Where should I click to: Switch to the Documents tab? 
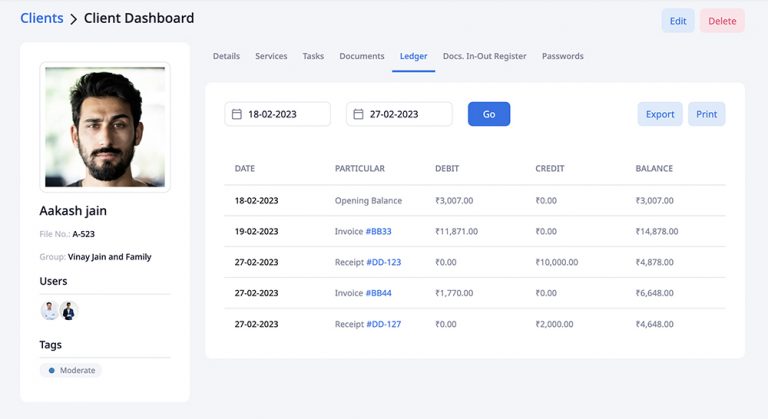pos(362,57)
